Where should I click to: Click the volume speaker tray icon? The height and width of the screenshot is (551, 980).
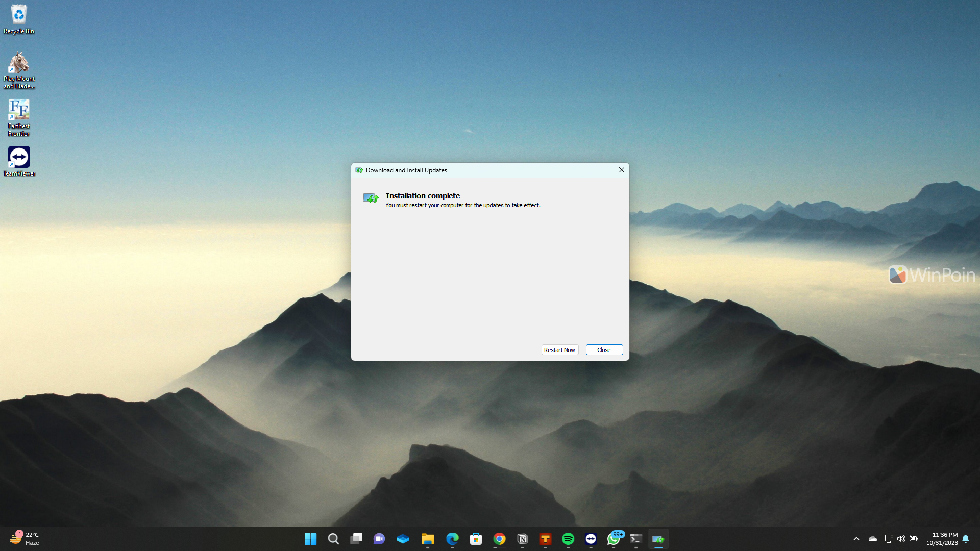901,539
